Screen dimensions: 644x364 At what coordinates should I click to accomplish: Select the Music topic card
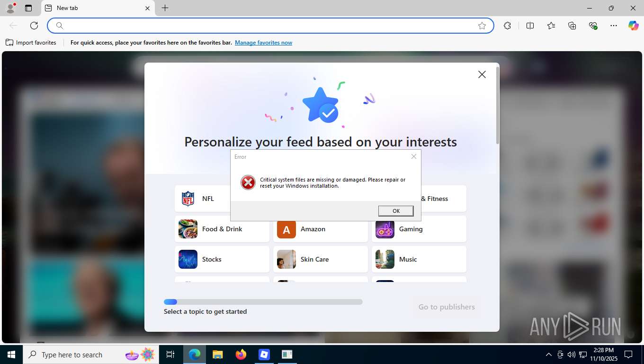coord(419,259)
